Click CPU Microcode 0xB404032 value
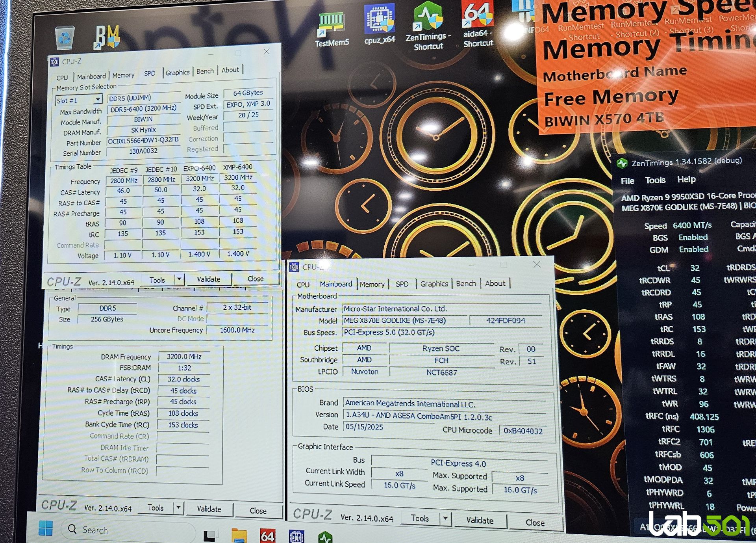The image size is (756, 543). coord(523,431)
